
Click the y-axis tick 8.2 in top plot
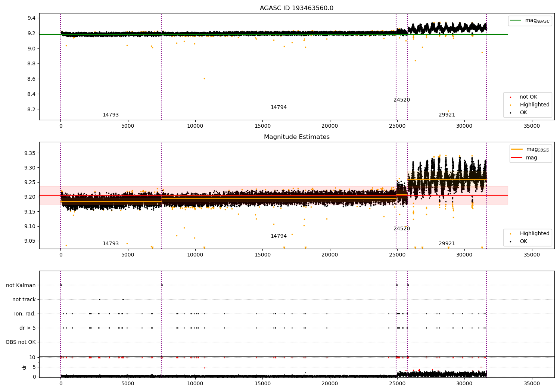pos(31,110)
